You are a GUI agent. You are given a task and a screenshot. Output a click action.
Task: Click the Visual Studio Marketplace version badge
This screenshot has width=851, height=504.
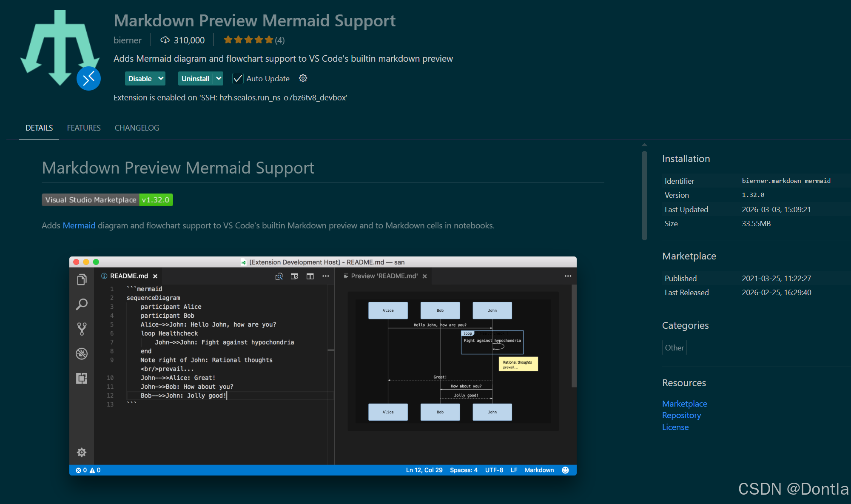pos(107,200)
